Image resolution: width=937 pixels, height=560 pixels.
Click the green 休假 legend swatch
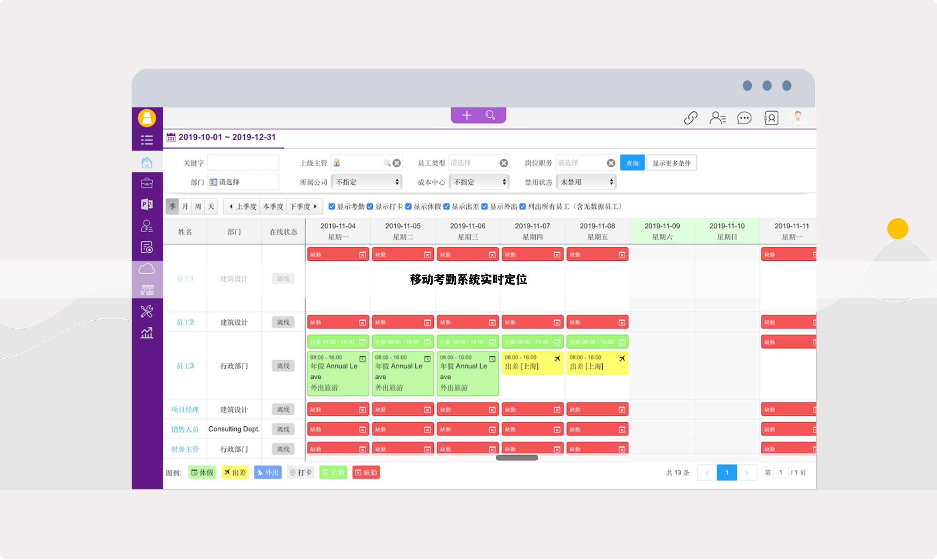tap(202, 472)
